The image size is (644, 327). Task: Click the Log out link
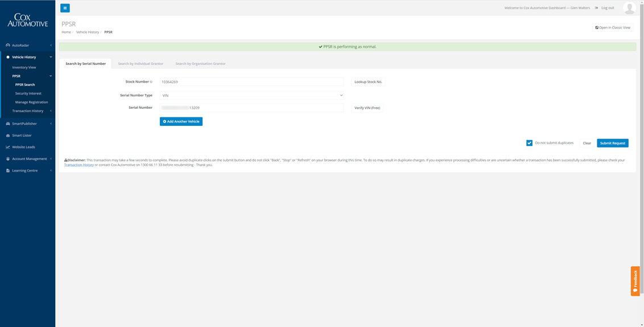pyautogui.click(x=608, y=8)
